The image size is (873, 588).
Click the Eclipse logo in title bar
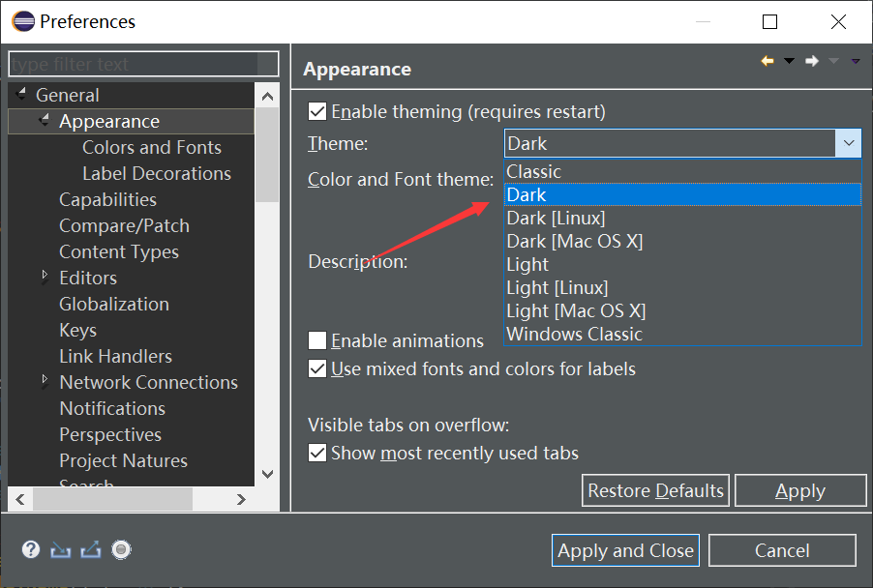(x=23, y=21)
